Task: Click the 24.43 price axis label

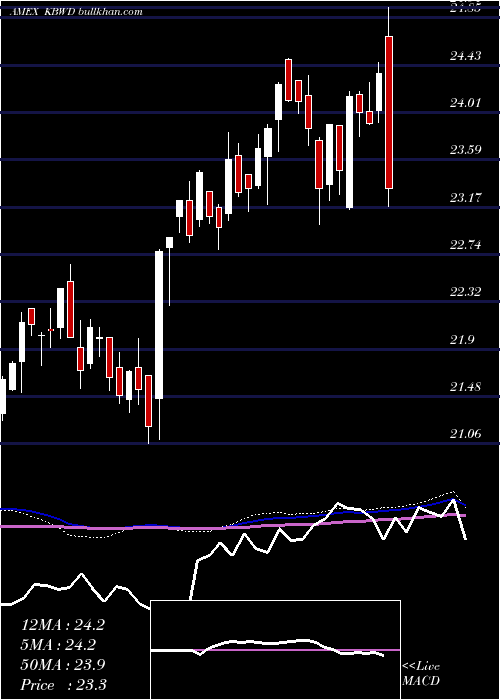Action: pyautogui.click(x=466, y=56)
